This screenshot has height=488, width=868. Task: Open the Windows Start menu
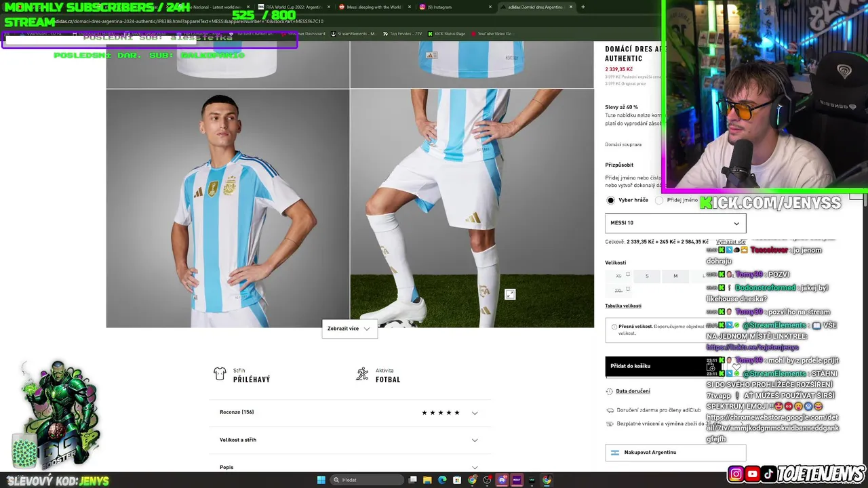coord(321,480)
